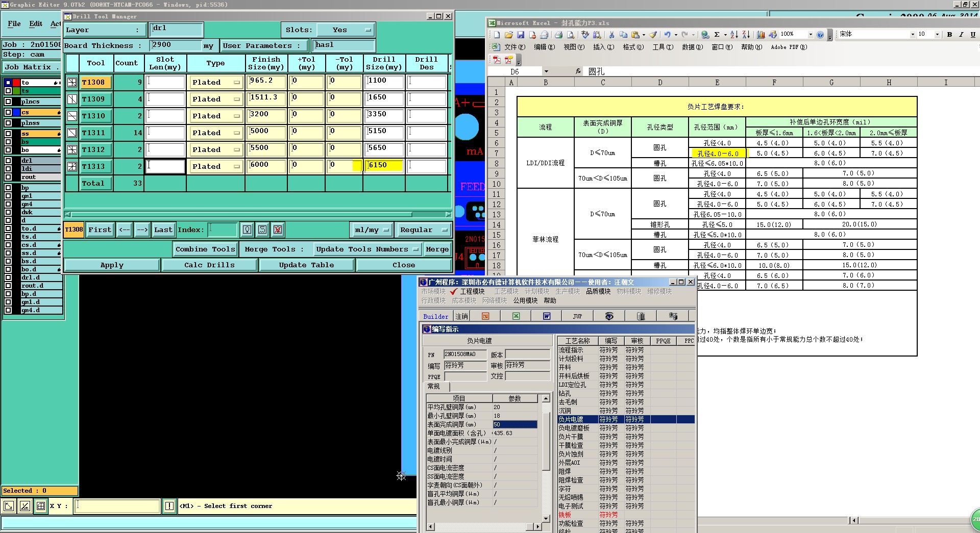Click Excel Sort Descending Z-A icon

(746, 35)
